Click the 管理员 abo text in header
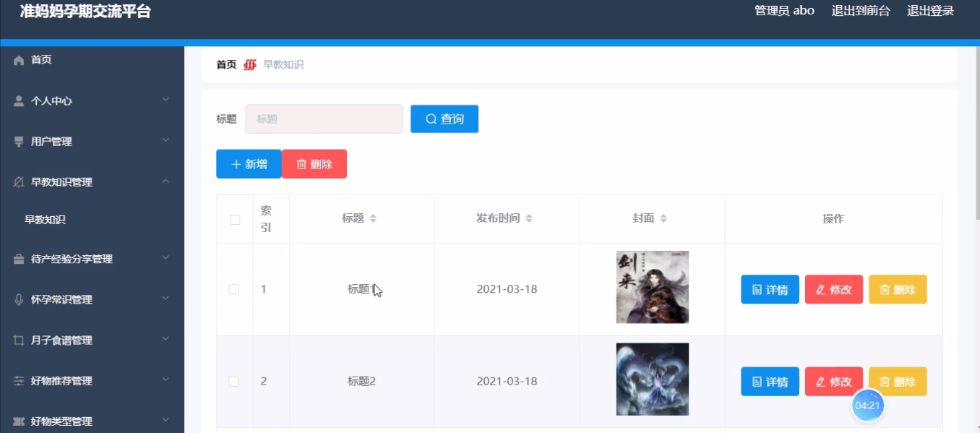 click(784, 11)
